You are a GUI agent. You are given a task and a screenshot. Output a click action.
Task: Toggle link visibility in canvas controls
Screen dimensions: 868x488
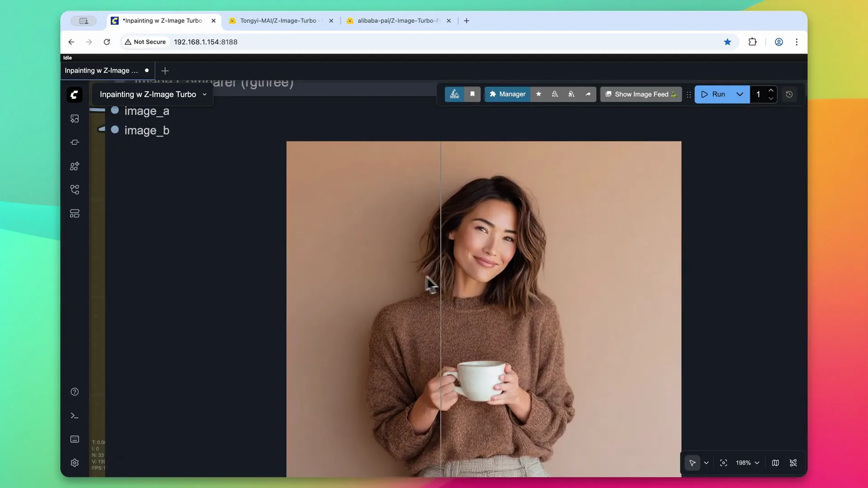point(794,463)
